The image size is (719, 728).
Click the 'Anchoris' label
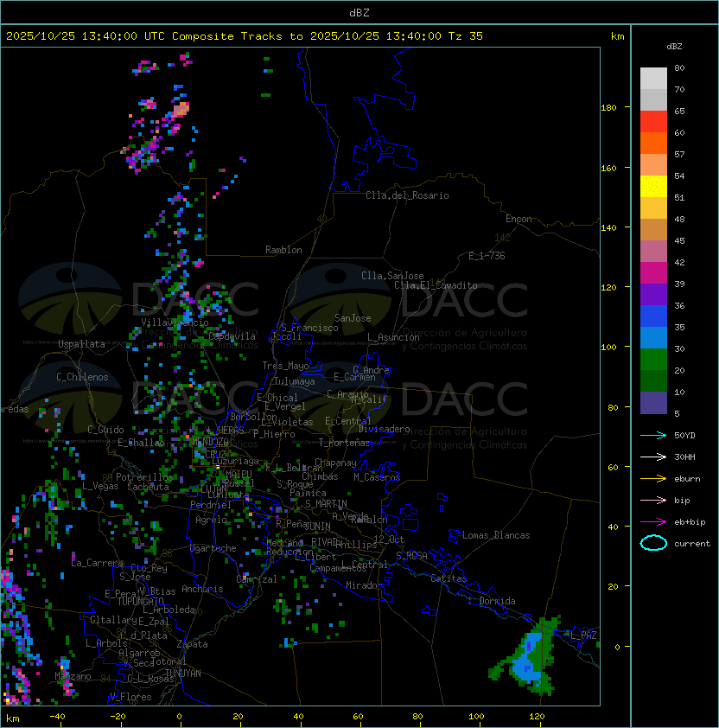[202, 589]
